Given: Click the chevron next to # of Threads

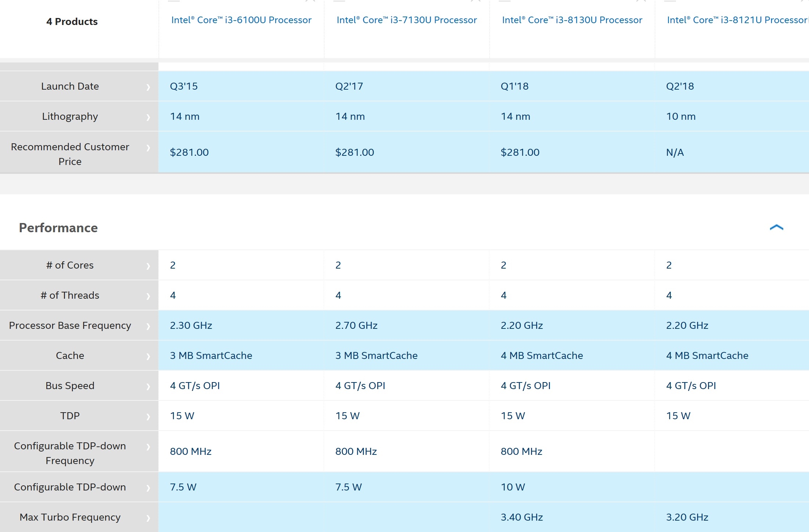Looking at the screenshot, I should click(x=148, y=296).
